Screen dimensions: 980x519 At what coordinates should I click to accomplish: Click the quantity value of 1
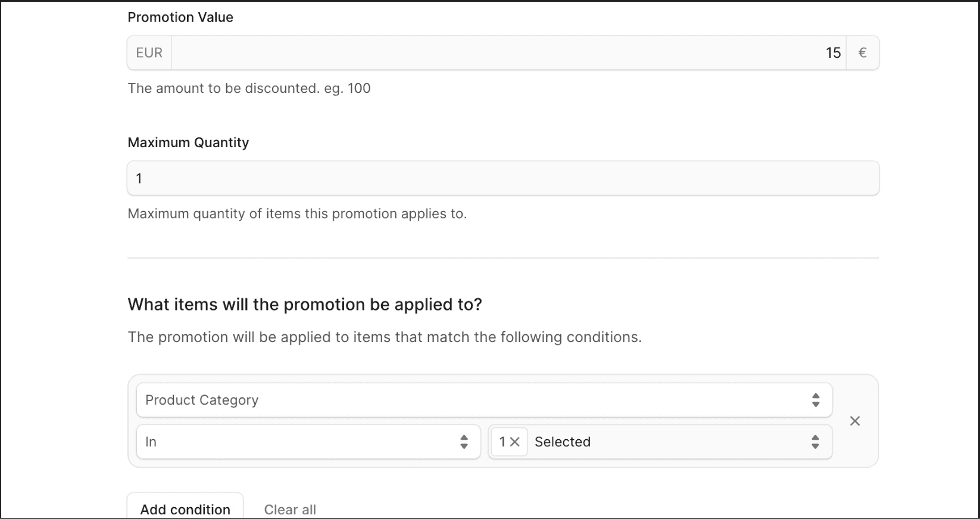point(138,178)
